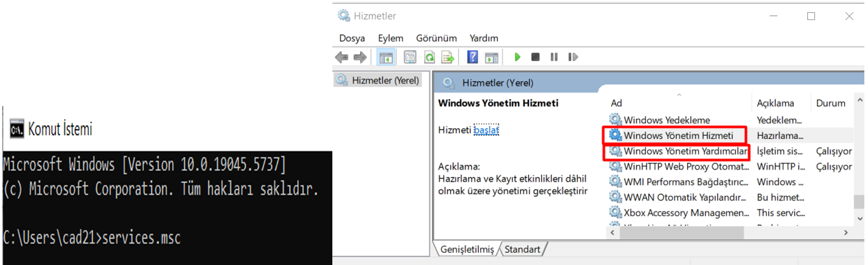Click the 'Yedeklem...' description cell
868x265 pixels.
[780, 120]
